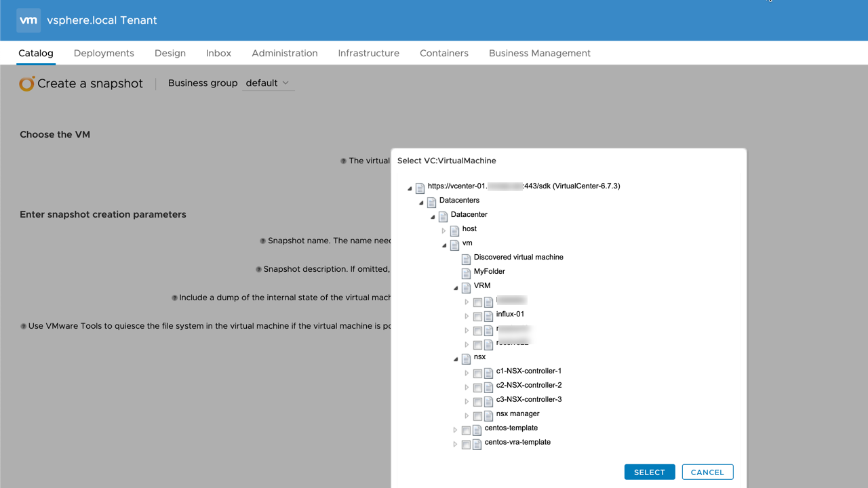Switch to the Catalog tab
The width and height of the screenshot is (868, 488).
[36, 53]
